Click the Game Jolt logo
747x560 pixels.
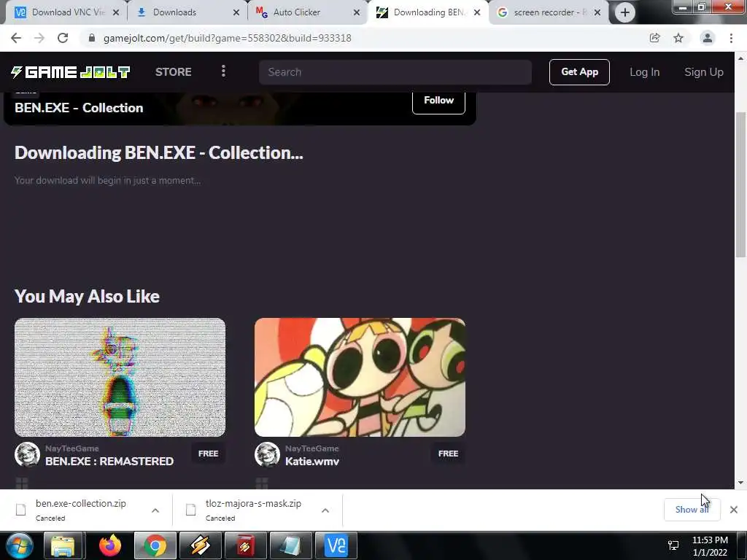(71, 72)
